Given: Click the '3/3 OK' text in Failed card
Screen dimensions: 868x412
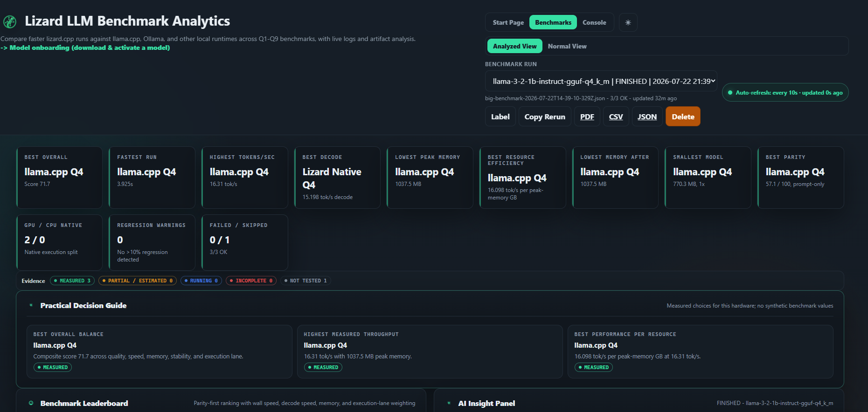Looking at the screenshot, I should tap(218, 252).
